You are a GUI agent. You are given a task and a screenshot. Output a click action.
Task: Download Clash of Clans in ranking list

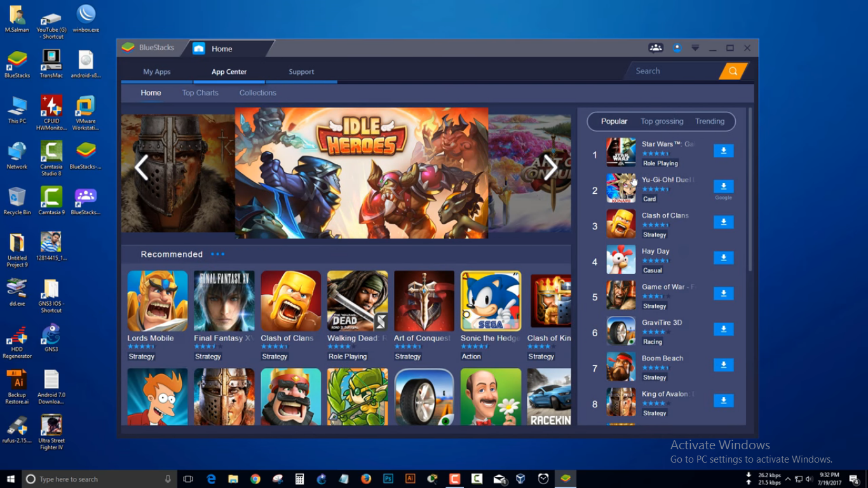[x=724, y=222]
